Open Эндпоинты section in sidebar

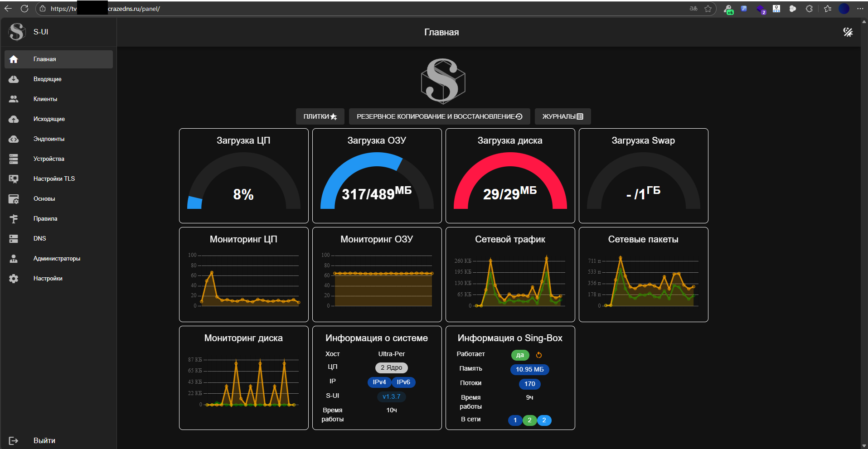click(49, 139)
